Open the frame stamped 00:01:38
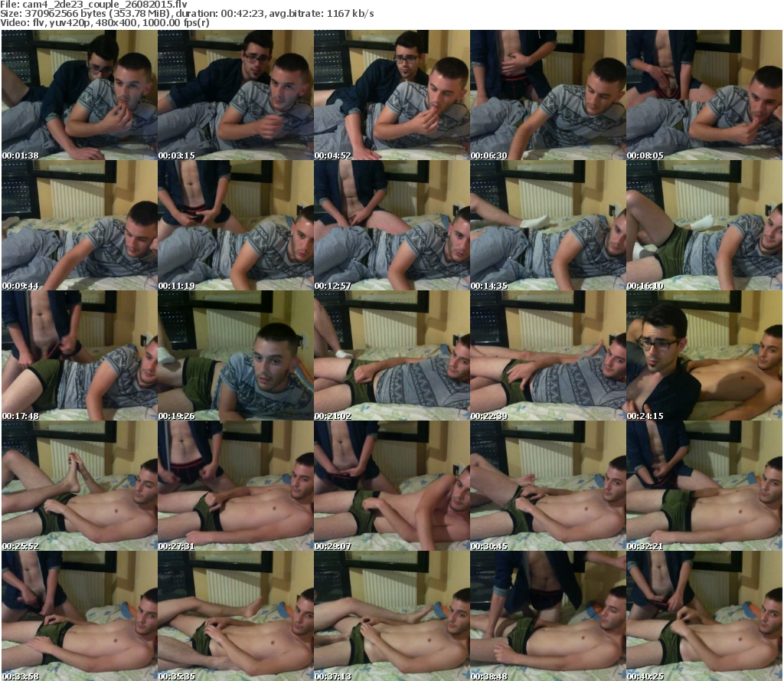Screen dimensions: 784x681 [80, 95]
